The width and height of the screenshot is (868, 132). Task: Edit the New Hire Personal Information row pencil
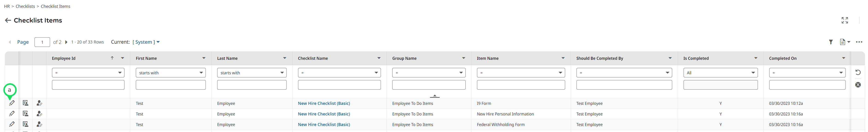pyautogui.click(x=12, y=114)
